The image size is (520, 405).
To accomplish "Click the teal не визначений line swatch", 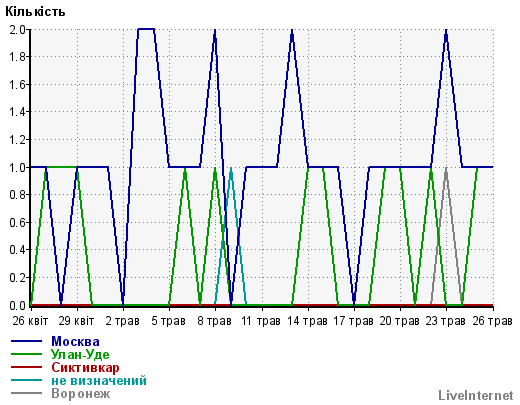I will click(26, 380).
